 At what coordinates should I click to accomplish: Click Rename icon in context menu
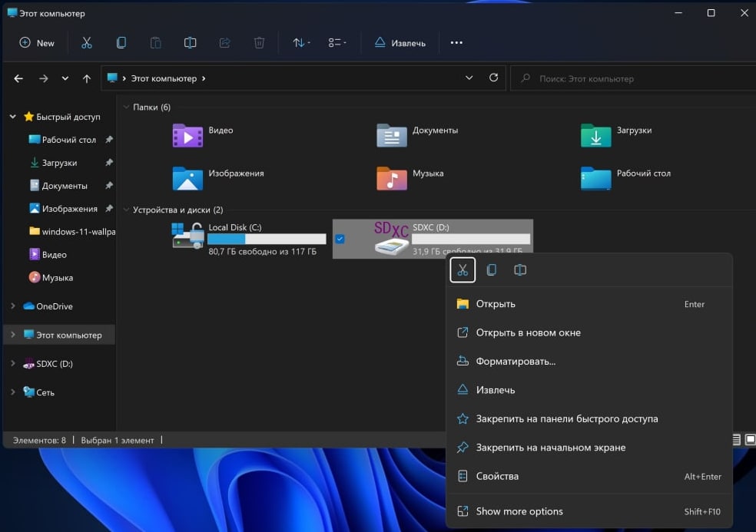tap(519, 270)
